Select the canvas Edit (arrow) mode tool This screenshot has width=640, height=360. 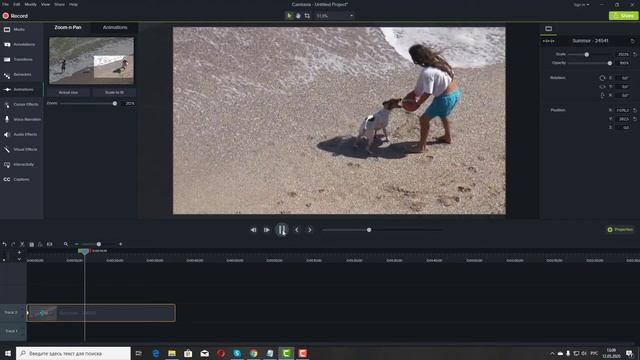[289, 16]
